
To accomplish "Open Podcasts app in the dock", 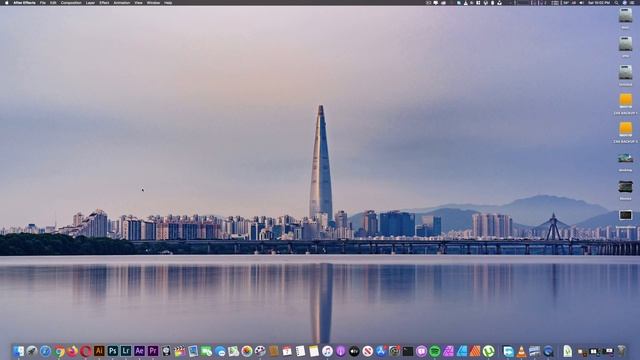I will point(340,351).
